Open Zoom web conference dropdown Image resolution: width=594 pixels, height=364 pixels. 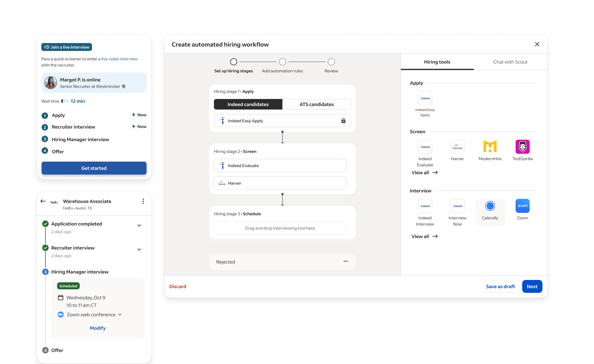click(120, 315)
